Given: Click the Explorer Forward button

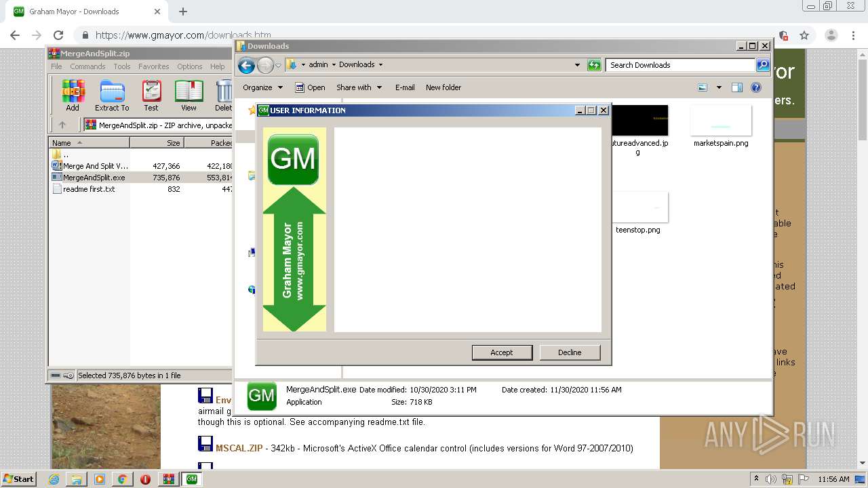Looking at the screenshot, I should tap(265, 65).
